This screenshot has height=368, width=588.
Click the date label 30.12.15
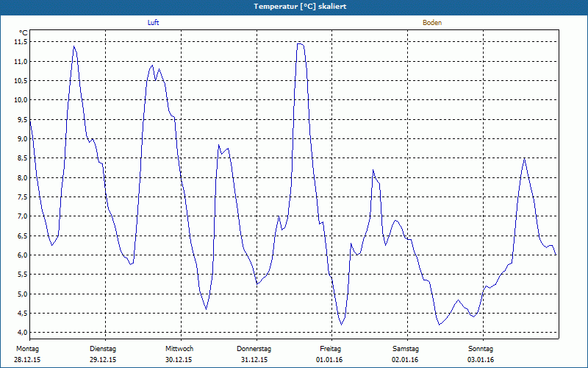tap(179, 360)
